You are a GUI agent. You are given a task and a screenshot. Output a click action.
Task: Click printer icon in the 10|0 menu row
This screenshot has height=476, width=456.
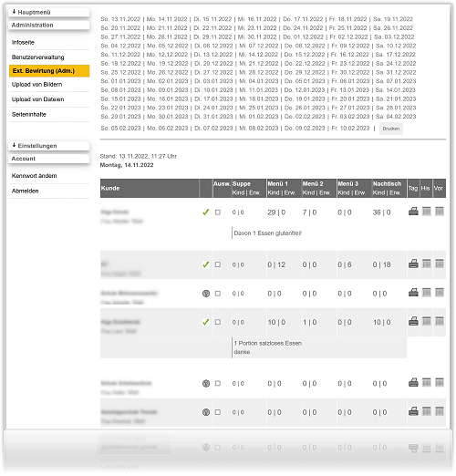(413, 321)
